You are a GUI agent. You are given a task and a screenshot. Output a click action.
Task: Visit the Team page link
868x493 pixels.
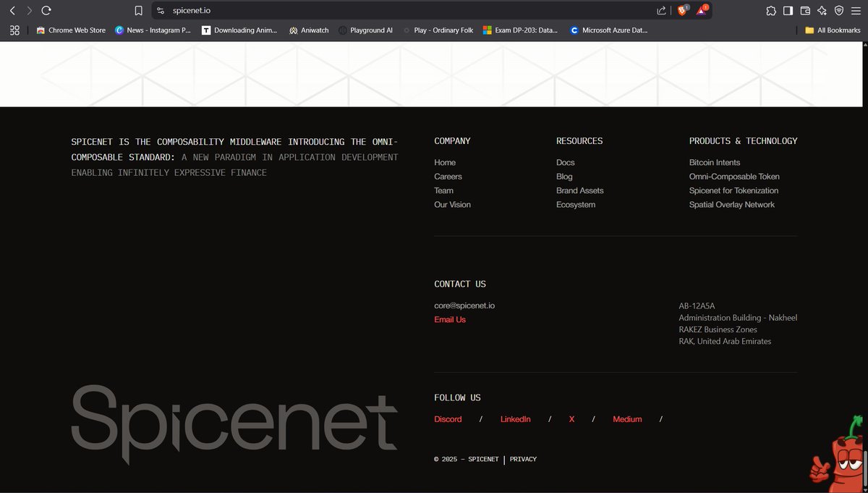coord(443,190)
